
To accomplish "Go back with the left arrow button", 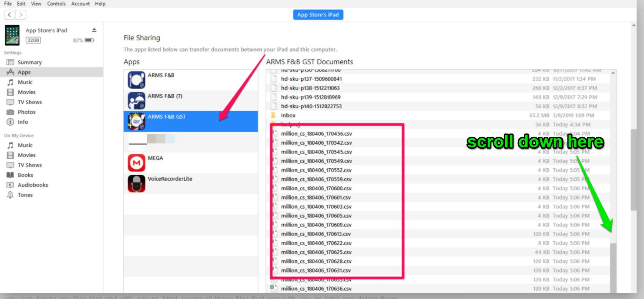I will coord(10,15).
